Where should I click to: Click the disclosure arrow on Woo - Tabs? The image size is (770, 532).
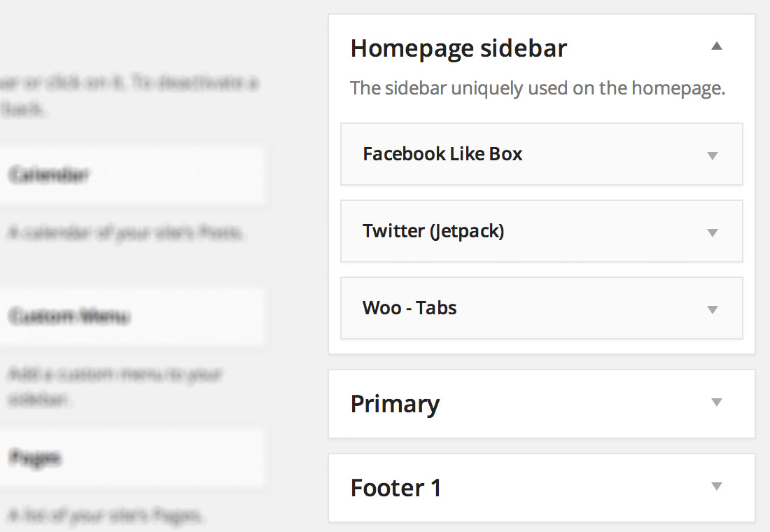pyautogui.click(x=712, y=308)
